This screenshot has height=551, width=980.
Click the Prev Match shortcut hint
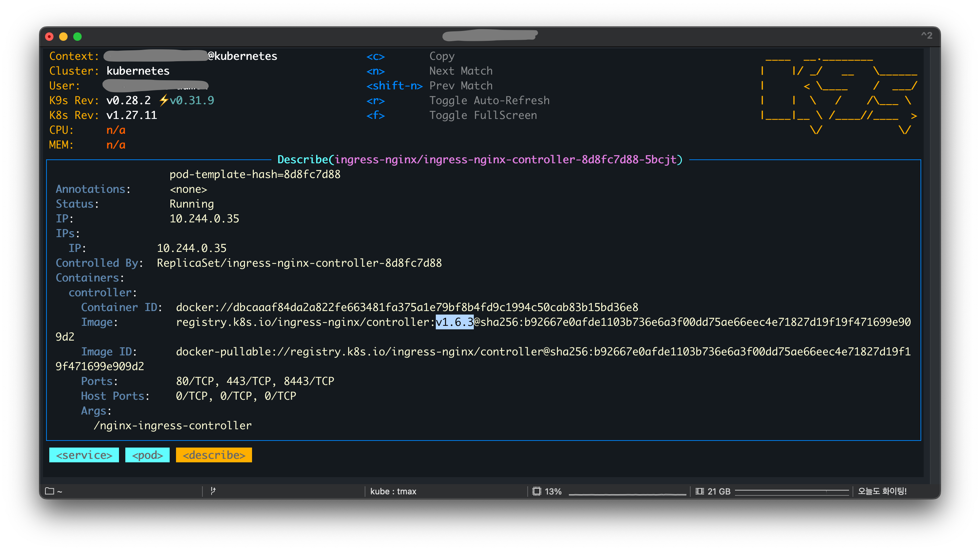coord(461,85)
